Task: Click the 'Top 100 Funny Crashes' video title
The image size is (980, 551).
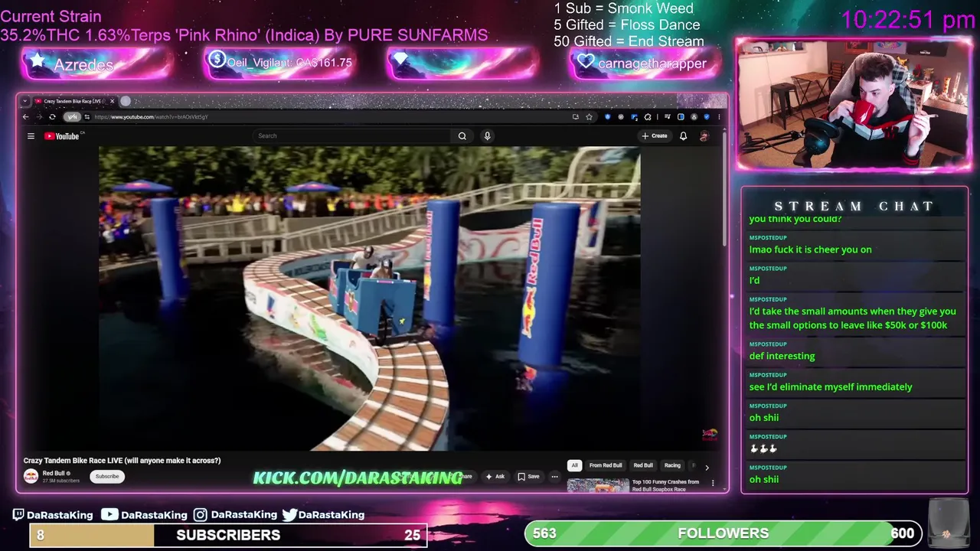Action: [665, 485]
